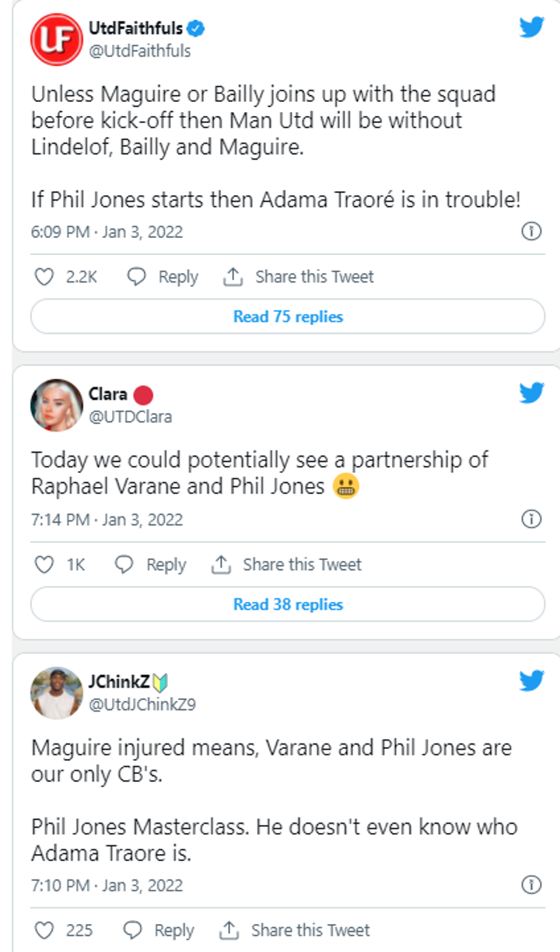560x952 pixels.
Task: Reply to Clara's tweet
Action: click(x=150, y=565)
